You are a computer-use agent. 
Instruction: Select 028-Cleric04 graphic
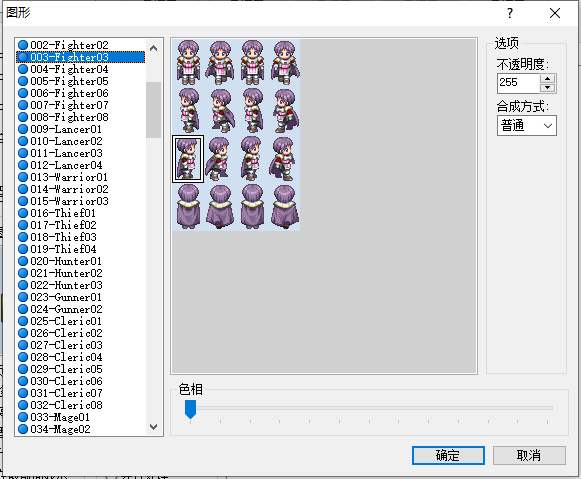click(81, 357)
